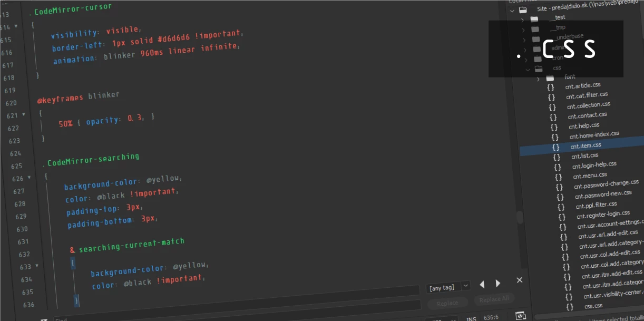Click the folder icon of the site root
644x321 pixels.
point(522,9)
